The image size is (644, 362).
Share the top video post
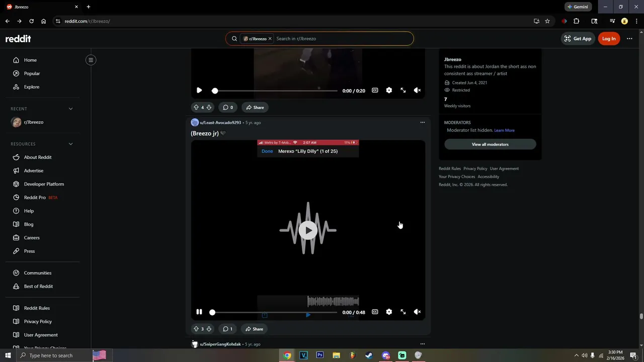tap(255, 108)
